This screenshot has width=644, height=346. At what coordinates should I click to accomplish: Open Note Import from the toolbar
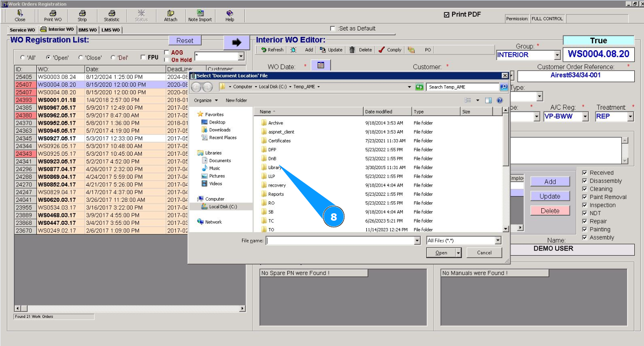click(x=200, y=16)
